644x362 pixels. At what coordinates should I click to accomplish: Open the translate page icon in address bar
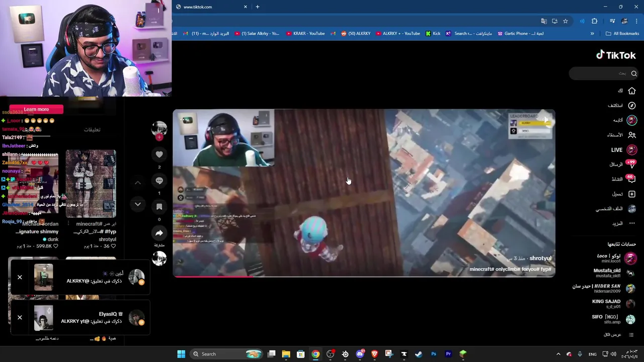tap(543, 21)
